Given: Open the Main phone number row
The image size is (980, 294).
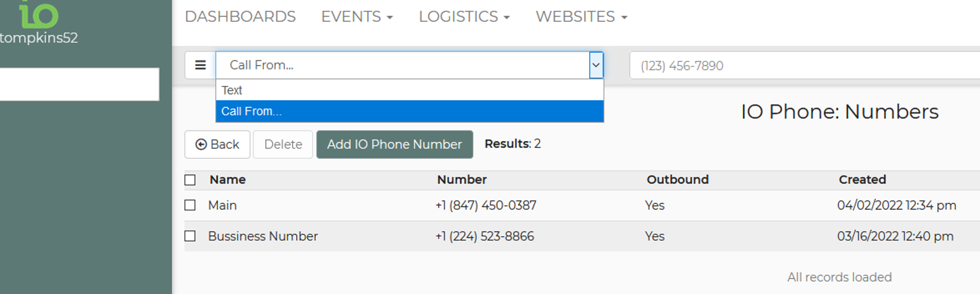Looking at the screenshot, I should coord(223,205).
